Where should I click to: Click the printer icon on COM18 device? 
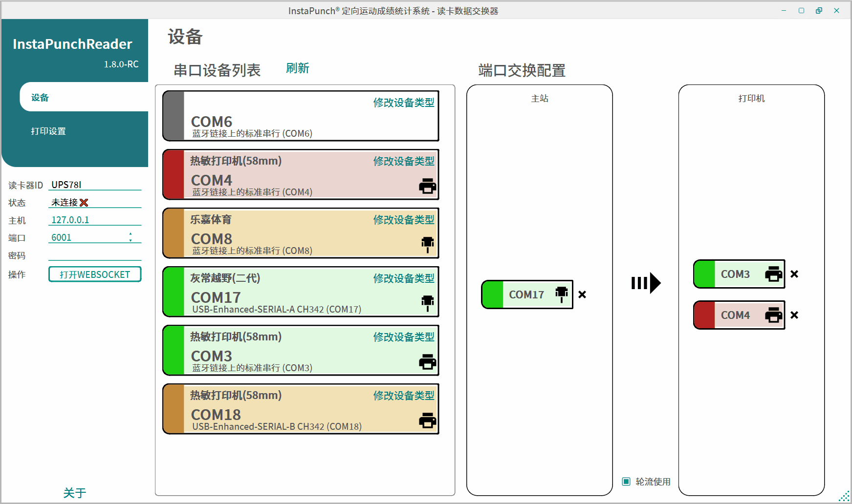pyautogui.click(x=427, y=420)
